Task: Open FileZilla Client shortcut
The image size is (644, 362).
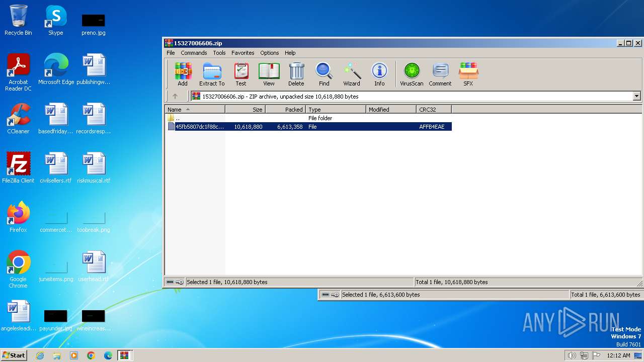Action: coord(18,168)
